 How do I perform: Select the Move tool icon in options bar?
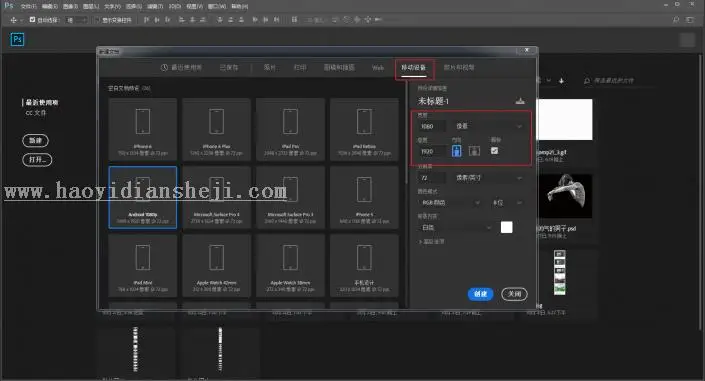[x=13, y=20]
